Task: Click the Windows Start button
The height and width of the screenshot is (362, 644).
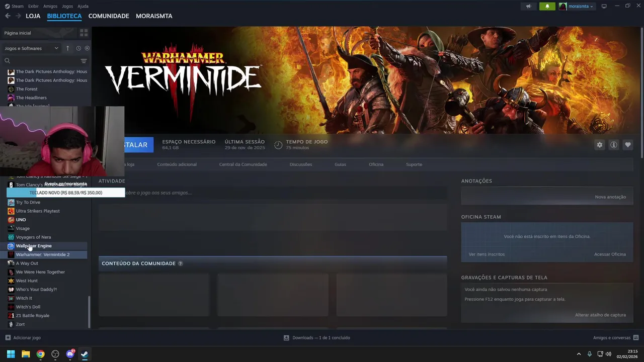Action: [11, 354]
